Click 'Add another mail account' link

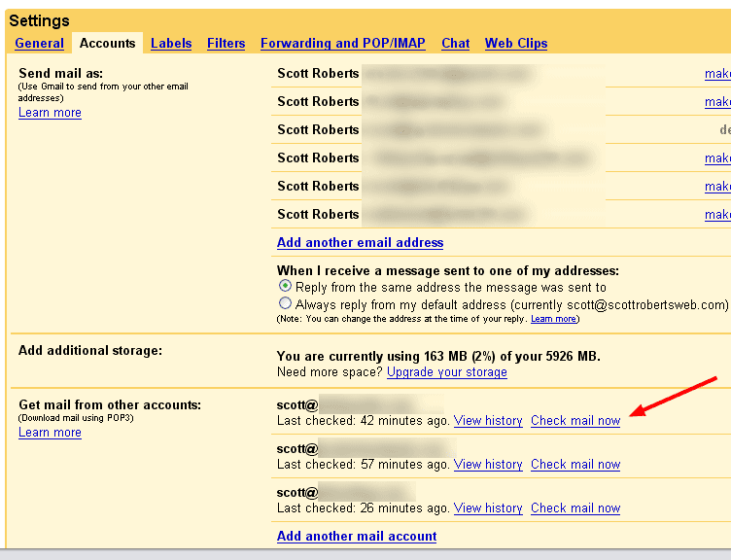357,536
